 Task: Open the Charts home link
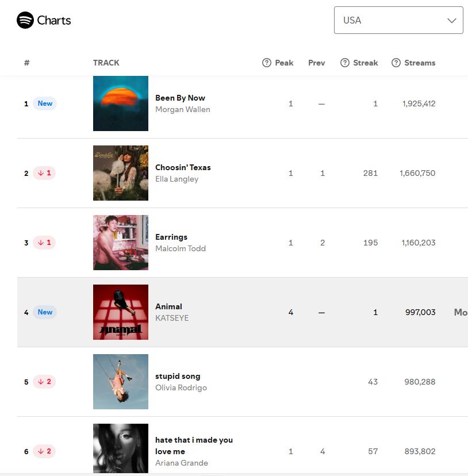pos(53,20)
